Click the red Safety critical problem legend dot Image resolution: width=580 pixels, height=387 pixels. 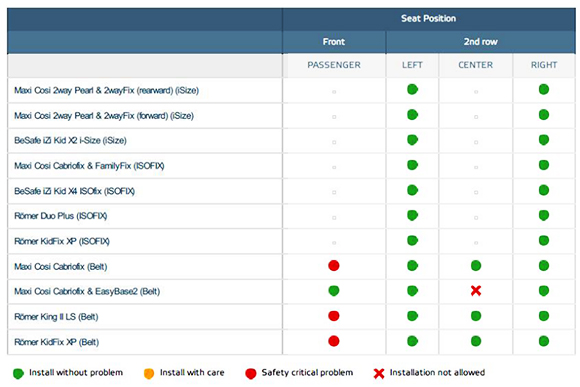click(251, 373)
